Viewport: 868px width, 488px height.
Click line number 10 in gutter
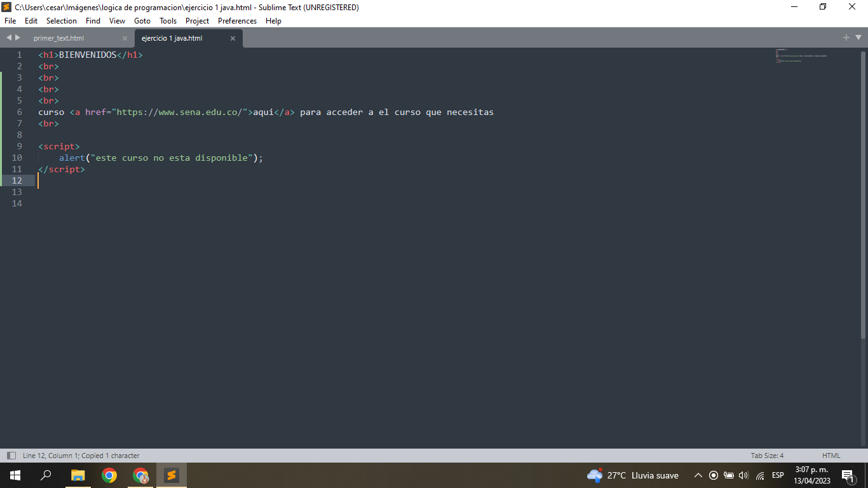pos(17,158)
